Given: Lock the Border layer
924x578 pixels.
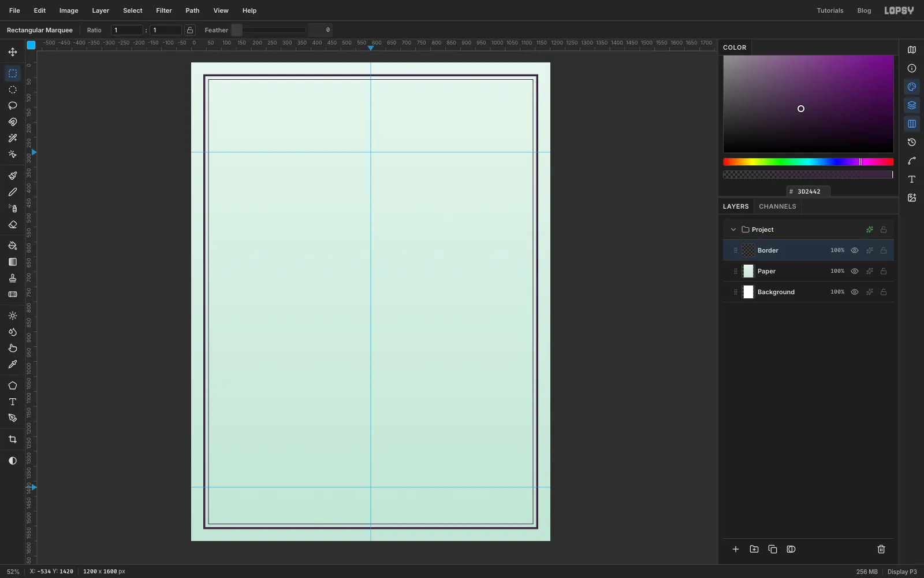Looking at the screenshot, I should click(884, 250).
